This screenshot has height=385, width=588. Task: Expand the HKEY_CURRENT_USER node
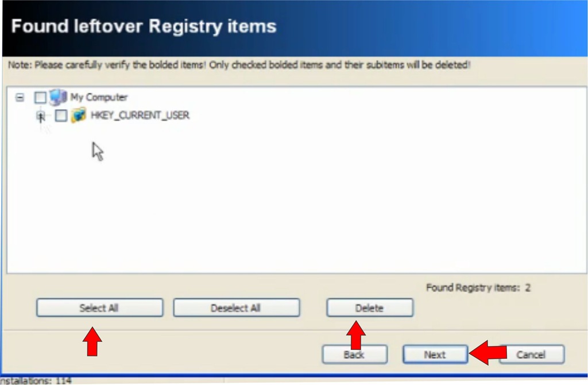coord(41,116)
